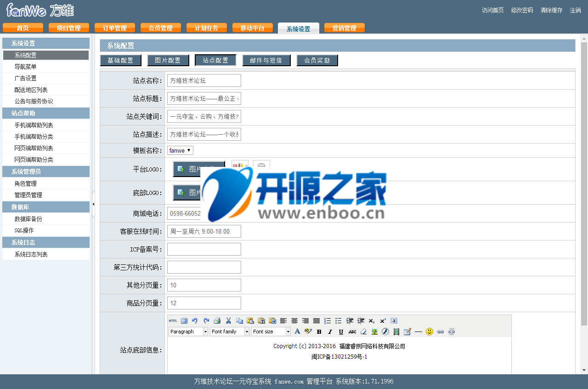This screenshot has width=588, height=389.
Task: Open 管理员管理 in sidebar
Action: coord(46,195)
